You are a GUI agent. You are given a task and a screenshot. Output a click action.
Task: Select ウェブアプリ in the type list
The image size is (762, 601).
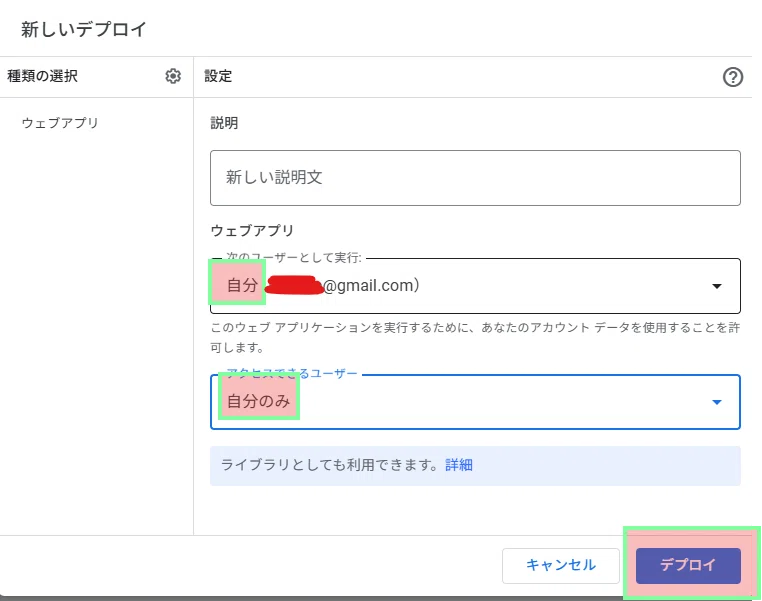click(60, 123)
